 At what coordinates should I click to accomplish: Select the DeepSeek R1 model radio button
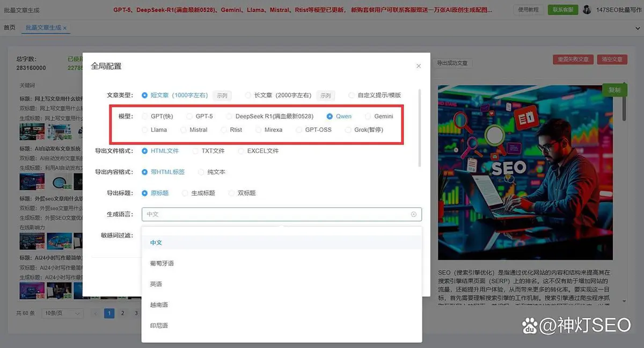[230, 117]
